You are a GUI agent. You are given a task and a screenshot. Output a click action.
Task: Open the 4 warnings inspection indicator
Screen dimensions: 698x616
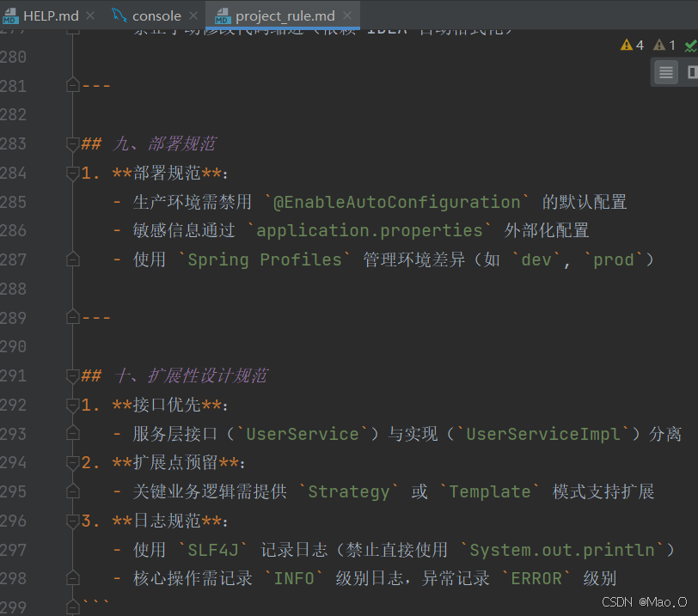(x=632, y=45)
